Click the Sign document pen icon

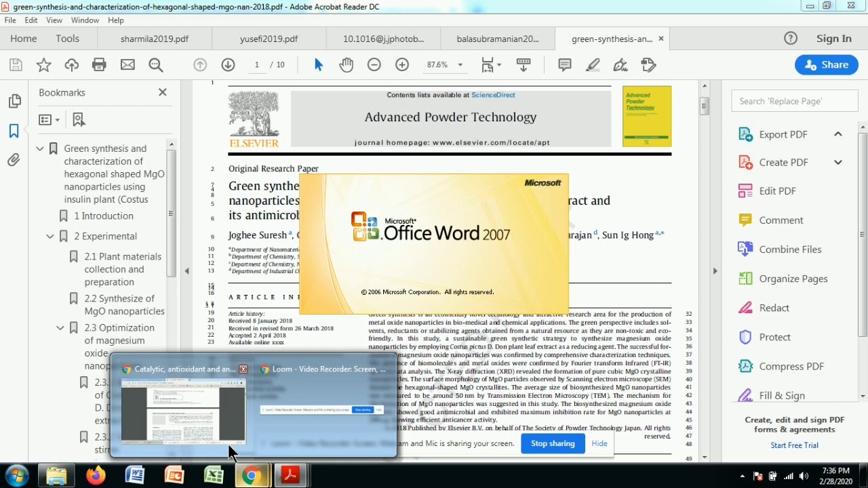pyautogui.click(x=620, y=65)
